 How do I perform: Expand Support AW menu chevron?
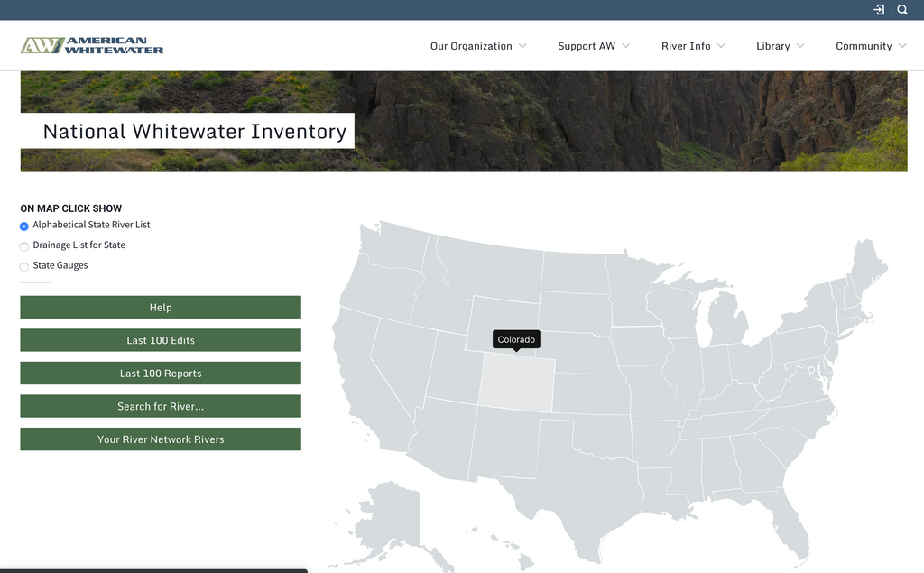coord(626,46)
